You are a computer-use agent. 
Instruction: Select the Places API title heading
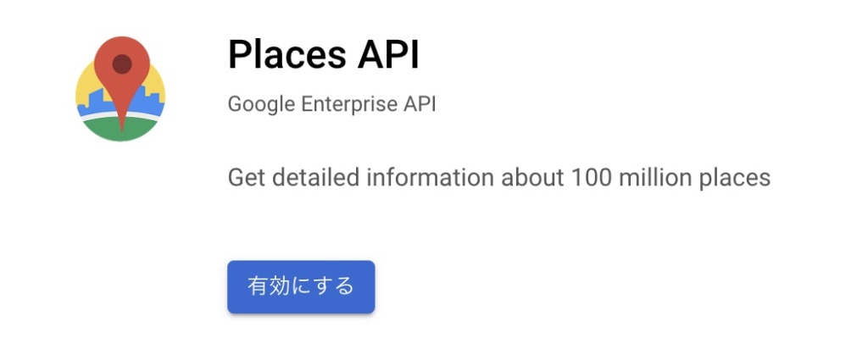point(324,55)
